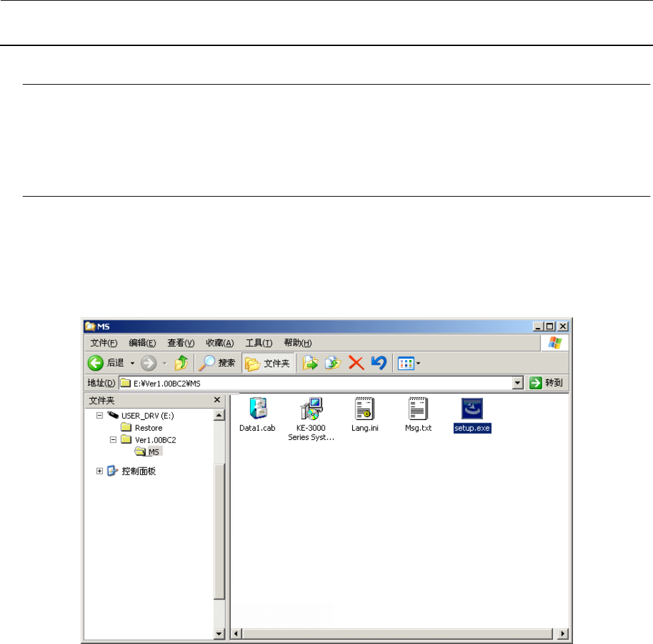Click the Windows flag logo icon
Screen dimensions: 653x644
555,343
